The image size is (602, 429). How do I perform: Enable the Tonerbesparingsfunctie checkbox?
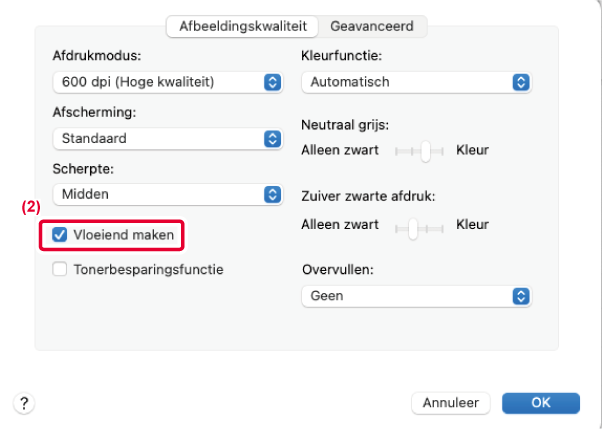60,269
